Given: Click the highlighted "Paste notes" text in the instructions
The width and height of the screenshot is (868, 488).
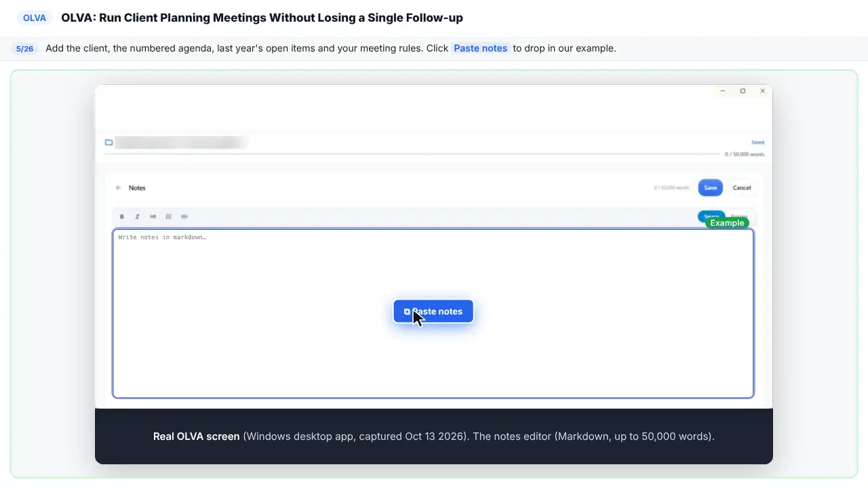Looking at the screenshot, I should pyautogui.click(x=481, y=48).
